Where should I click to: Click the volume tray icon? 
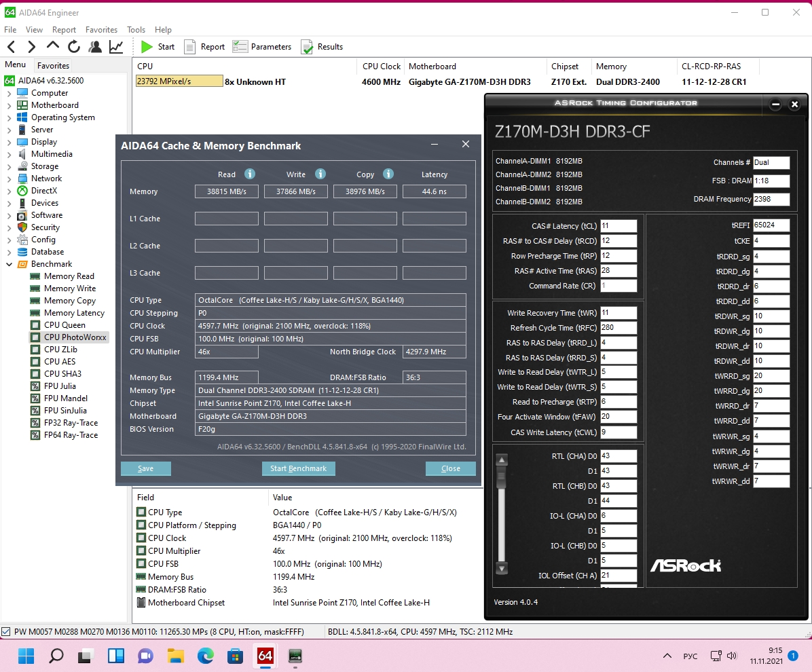[x=731, y=656]
